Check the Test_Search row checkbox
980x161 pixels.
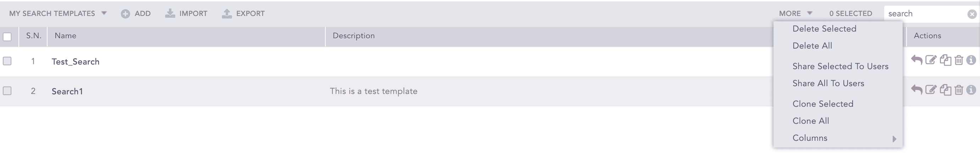coord(7,61)
